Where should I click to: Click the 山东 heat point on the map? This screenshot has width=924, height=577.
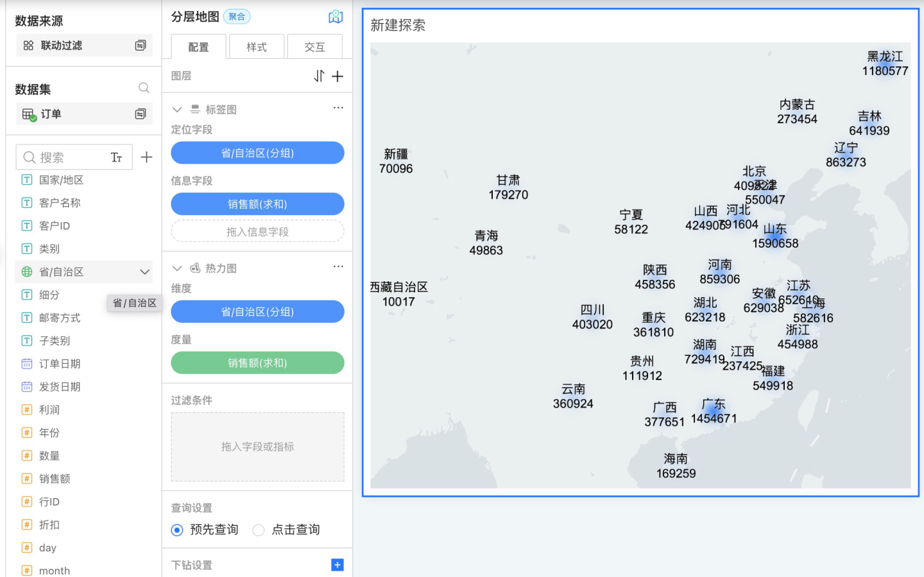point(775,236)
